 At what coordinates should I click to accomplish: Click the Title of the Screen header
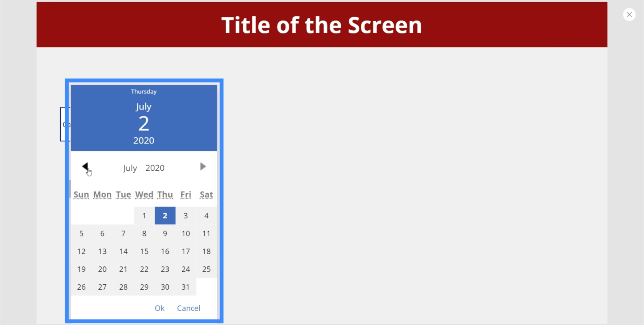322,25
